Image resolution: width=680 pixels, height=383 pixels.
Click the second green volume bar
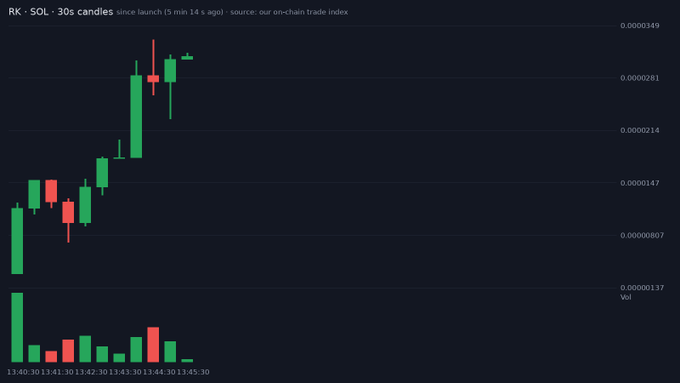coord(34,354)
